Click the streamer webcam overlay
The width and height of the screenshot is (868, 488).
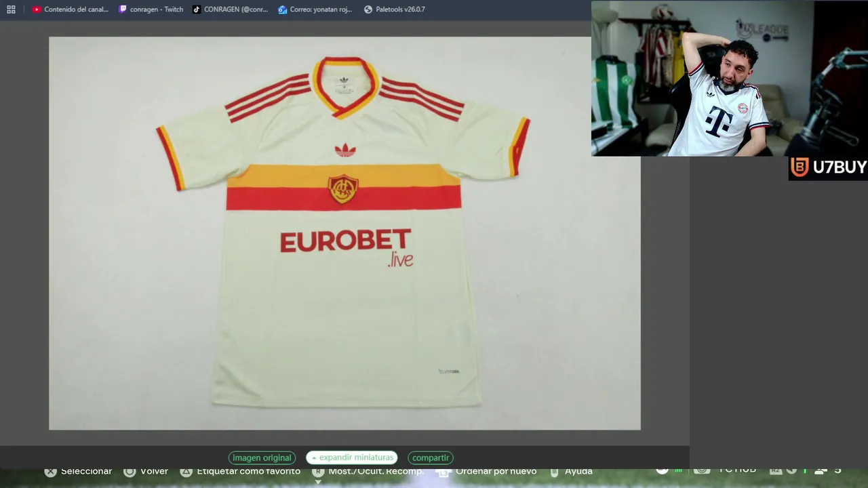point(730,79)
